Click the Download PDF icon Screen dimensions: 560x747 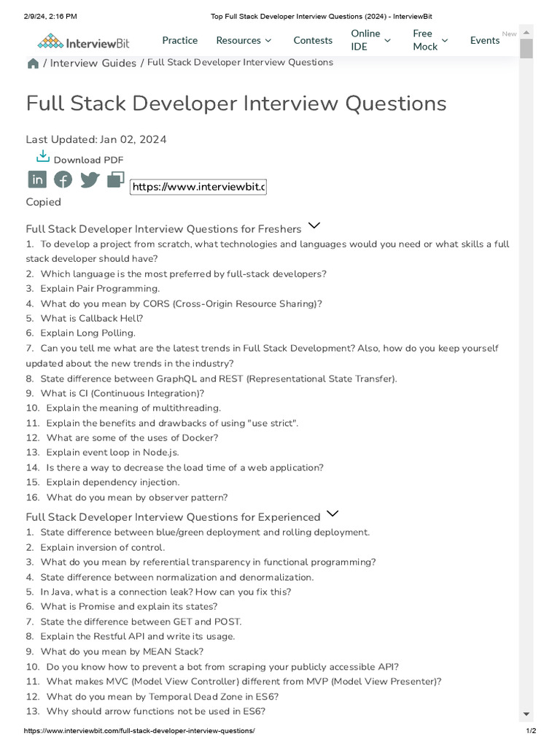tap(43, 157)
